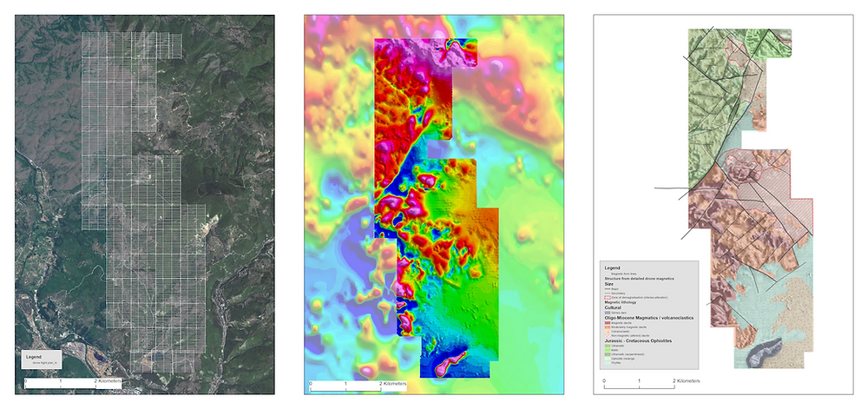Click the Legend title on the geology map
This screenshot has height=409, width=868.
[x=612, y=268]
